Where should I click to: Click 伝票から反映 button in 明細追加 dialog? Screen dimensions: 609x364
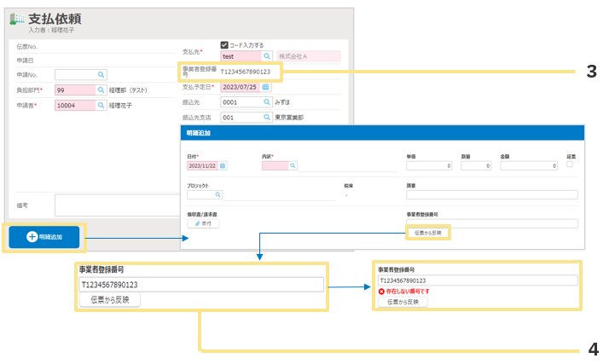(428, 232)
